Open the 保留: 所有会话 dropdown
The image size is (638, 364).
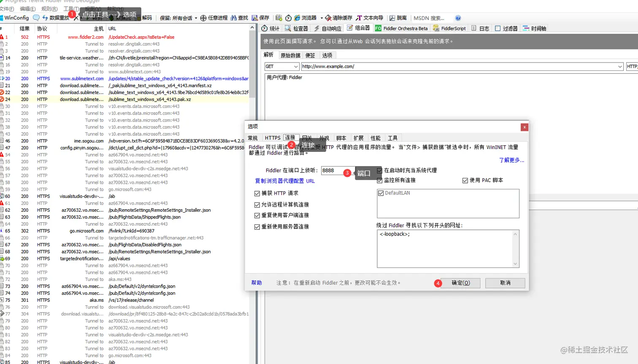tap(178, 18)
